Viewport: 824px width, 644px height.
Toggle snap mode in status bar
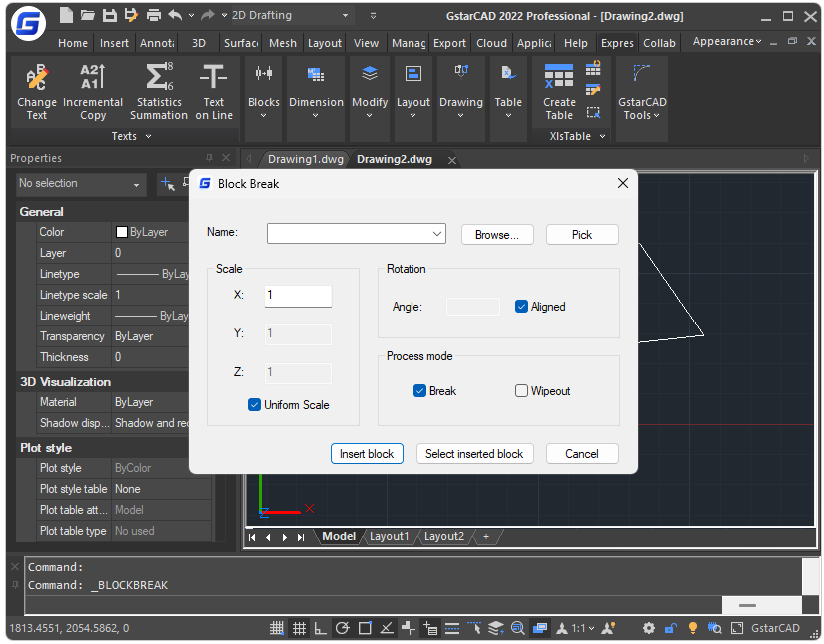click(x=277, y=628)
